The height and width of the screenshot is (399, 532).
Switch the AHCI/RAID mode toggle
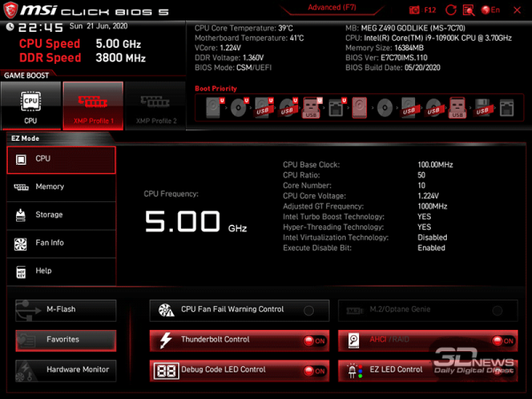coord(501,340)
